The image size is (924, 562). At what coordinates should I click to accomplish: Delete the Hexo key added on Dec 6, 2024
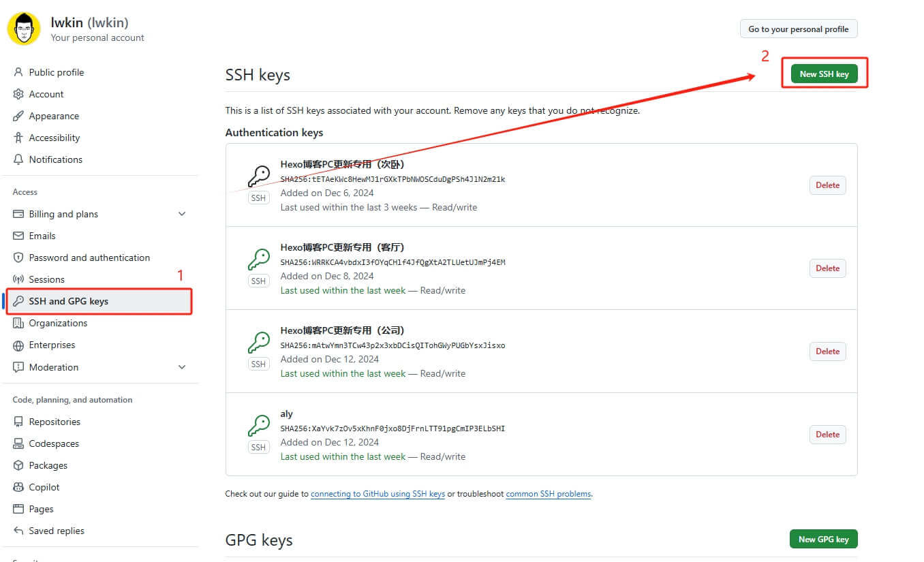827,185
